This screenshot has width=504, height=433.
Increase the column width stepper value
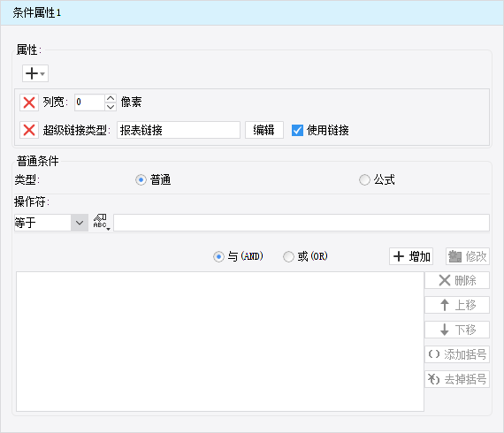[111, 98]
